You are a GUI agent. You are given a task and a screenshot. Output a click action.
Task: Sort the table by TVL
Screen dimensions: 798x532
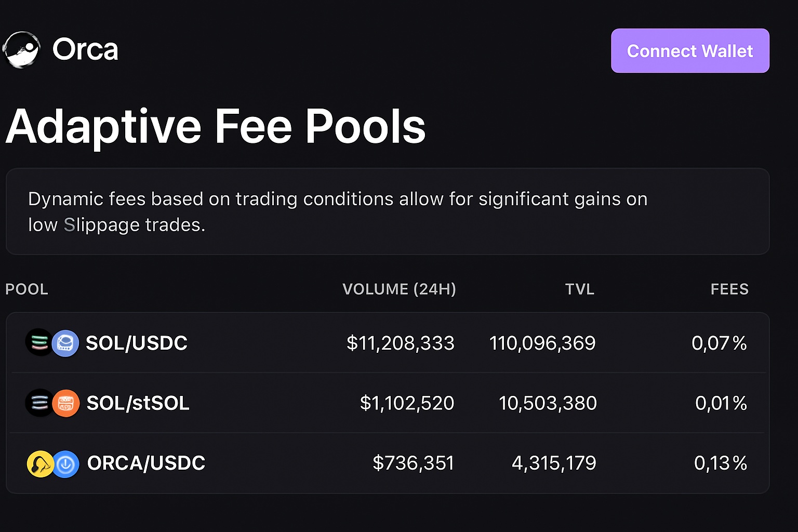pos(579,289)
